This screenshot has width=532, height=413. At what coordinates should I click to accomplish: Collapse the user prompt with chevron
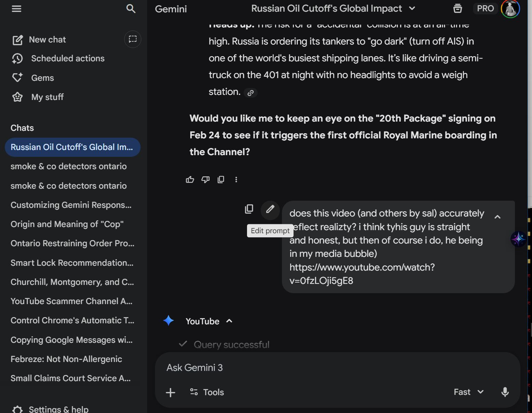pos(497,217)
